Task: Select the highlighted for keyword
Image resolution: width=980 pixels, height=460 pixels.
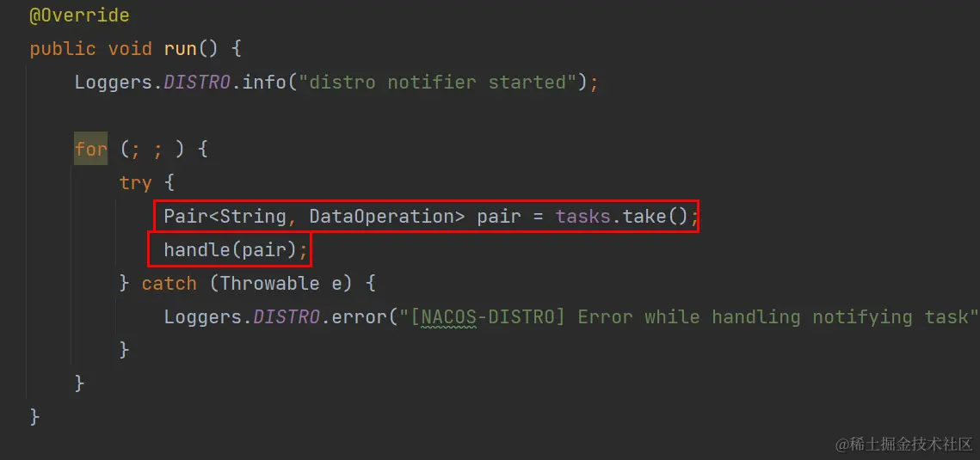Action: pyautogui.click(x=90, y=149)
